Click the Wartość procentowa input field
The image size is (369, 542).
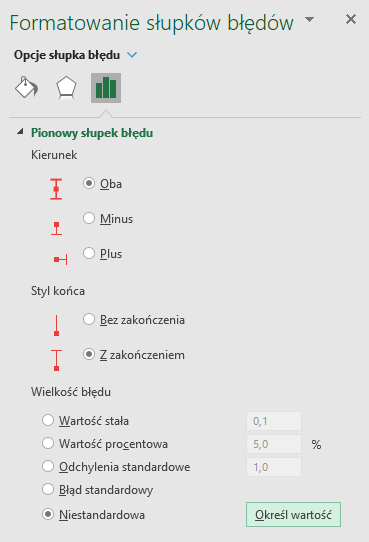[274, 444]
